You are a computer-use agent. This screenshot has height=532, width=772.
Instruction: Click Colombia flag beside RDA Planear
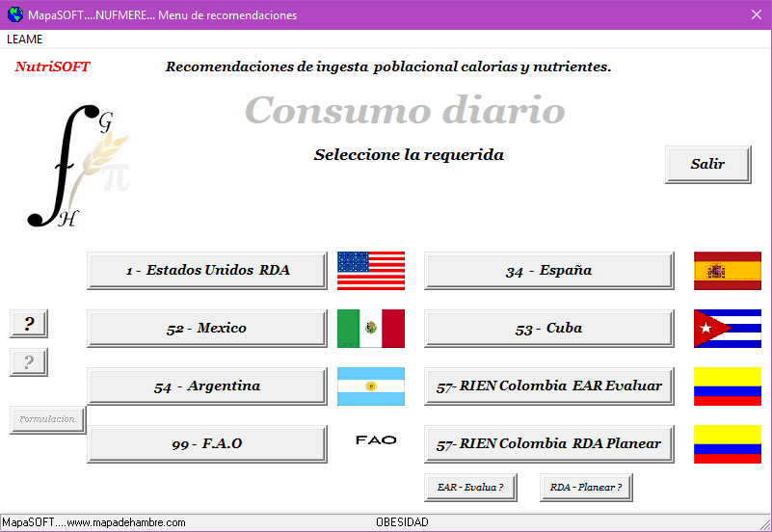click(x=728, y=444)
